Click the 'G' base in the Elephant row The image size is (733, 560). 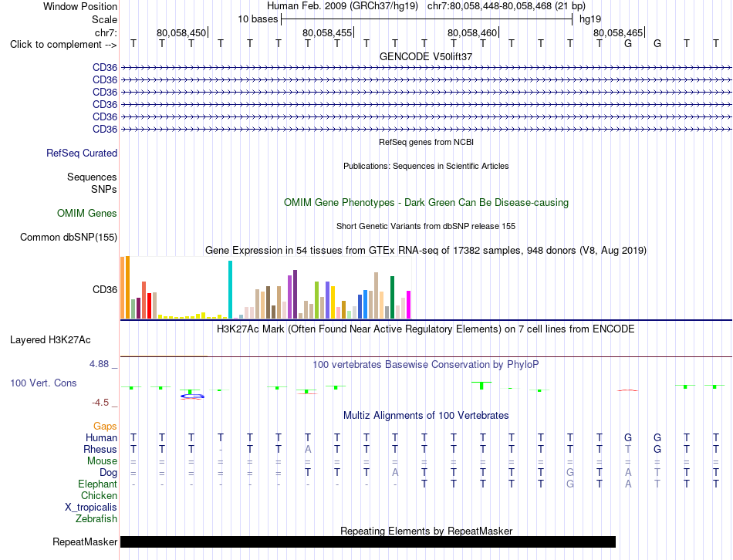tap(570, 484)
